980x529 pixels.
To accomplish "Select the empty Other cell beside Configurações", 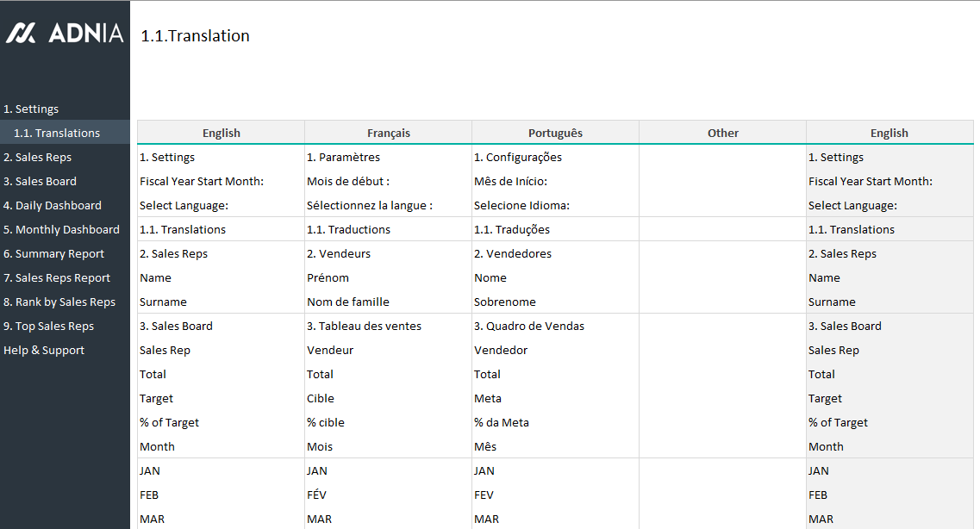I will 722,158.
